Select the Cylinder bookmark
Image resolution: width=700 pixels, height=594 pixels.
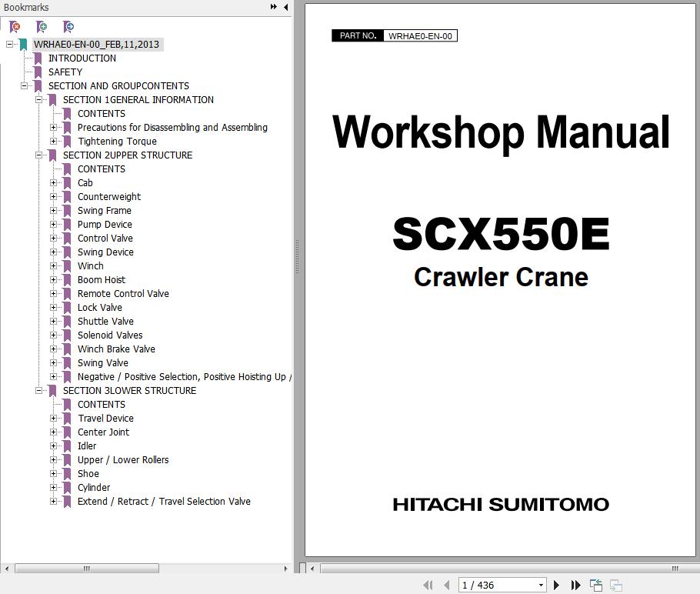click(x=94, y=487)
